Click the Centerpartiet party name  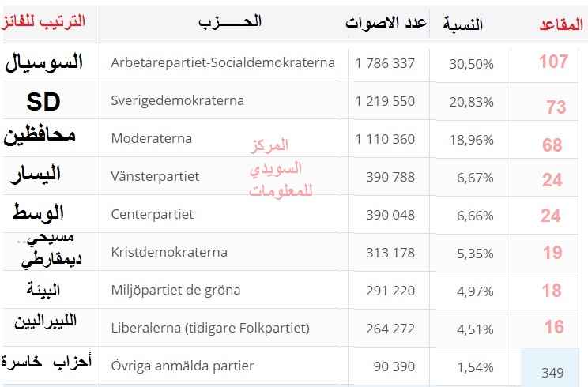click(x=152, y=214)
